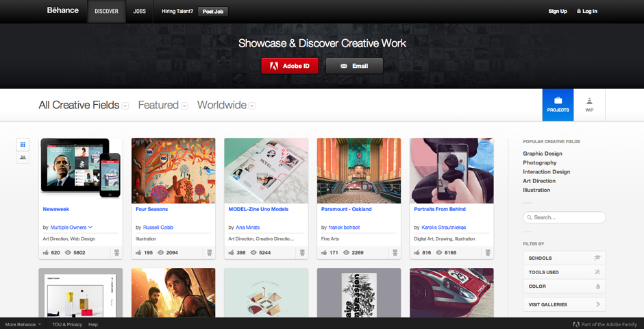Click views eye icon on Portraits From Behind
This screenshot has height=329, width=644.
pyautogui.click(x=439, y=253)
